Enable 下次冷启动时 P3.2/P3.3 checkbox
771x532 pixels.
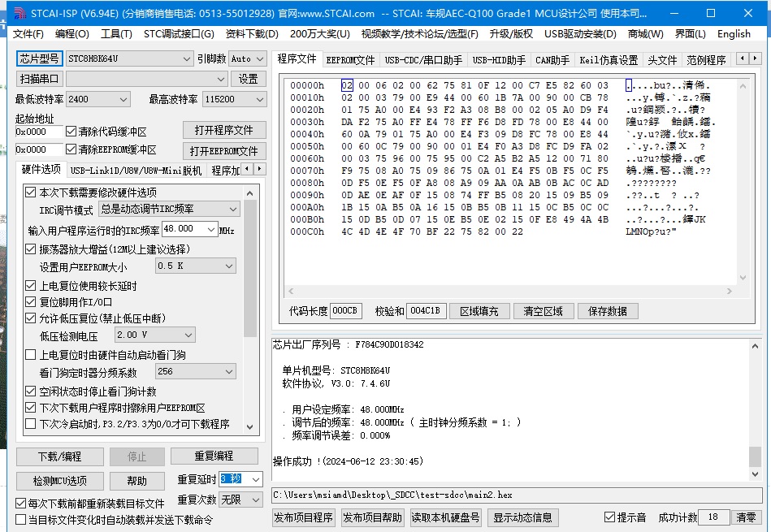pyautogui.click(x=31, y=424)
